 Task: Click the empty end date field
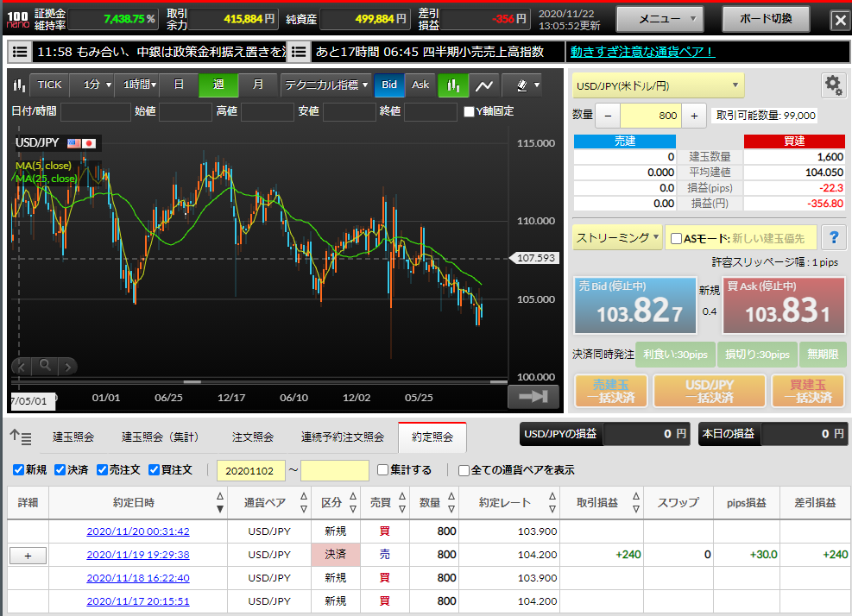point(335,470)
